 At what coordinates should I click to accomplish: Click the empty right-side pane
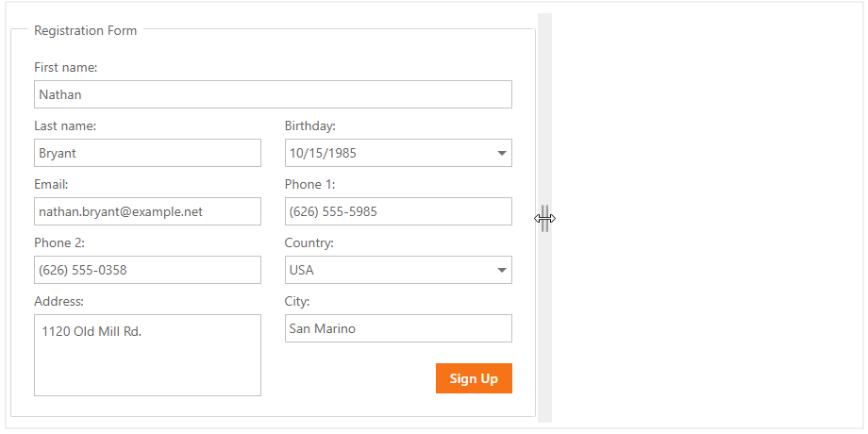(706, 218)
